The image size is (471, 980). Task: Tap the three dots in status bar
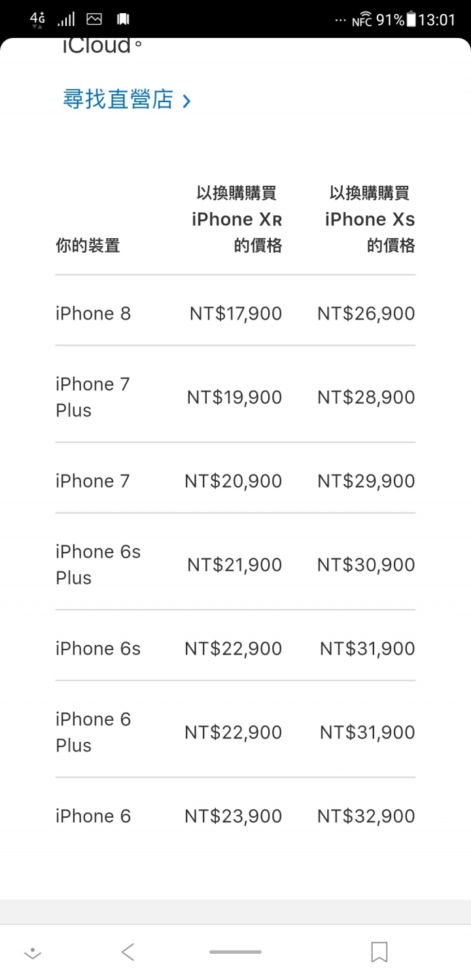tap(340, 20)
